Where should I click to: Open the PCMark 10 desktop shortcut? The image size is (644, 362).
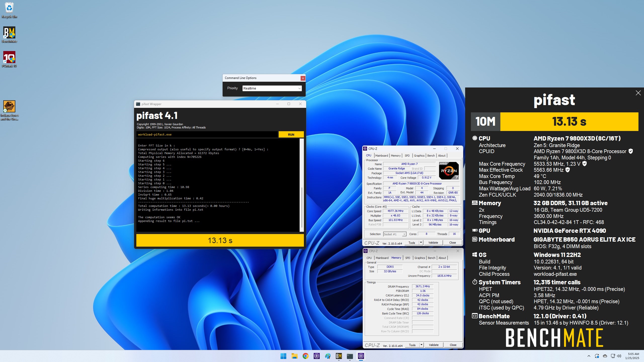click(x=9, y=59)
